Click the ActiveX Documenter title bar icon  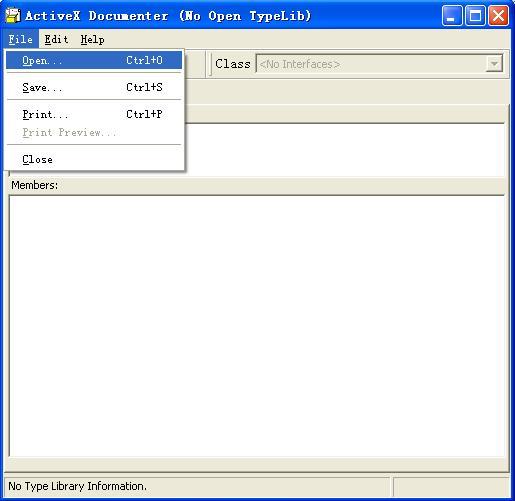(13, 15)
